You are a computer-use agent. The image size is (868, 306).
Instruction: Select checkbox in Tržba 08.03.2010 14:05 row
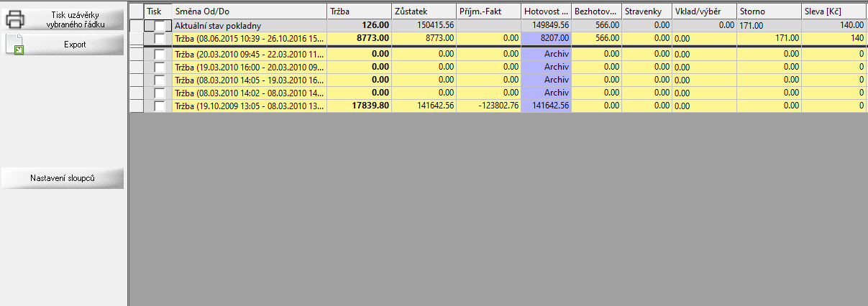point(159,80)
